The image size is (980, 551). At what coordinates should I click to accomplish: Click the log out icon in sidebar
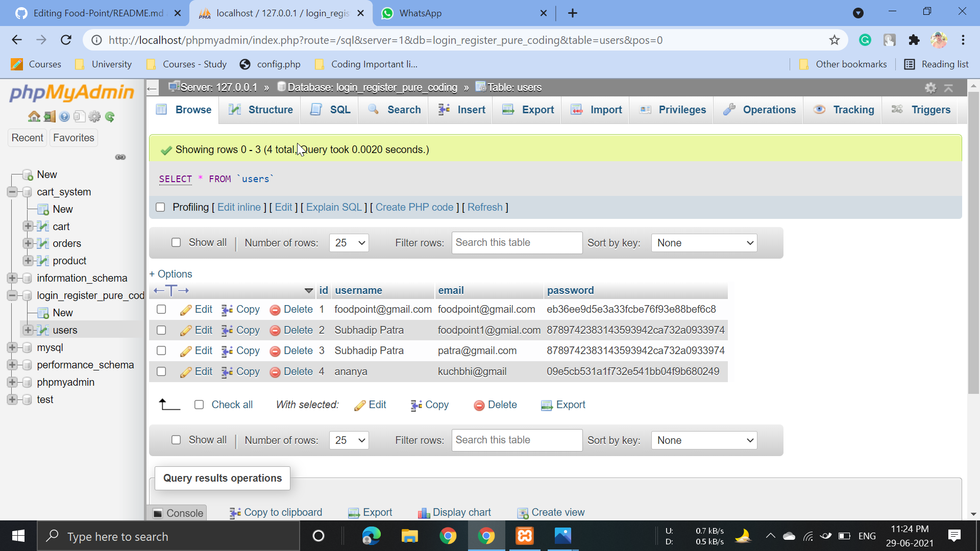click(50, 117)
